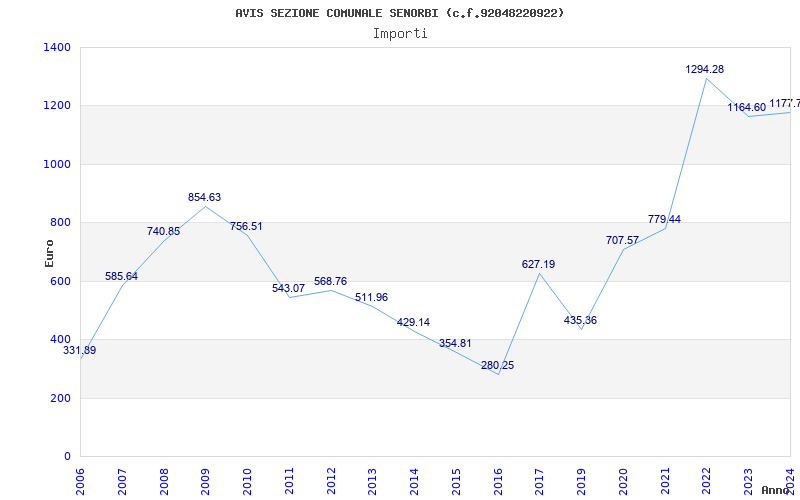The image size is (800, 500).
Task: Click the 1000 y-axis tick label
Action: point(57,164)
